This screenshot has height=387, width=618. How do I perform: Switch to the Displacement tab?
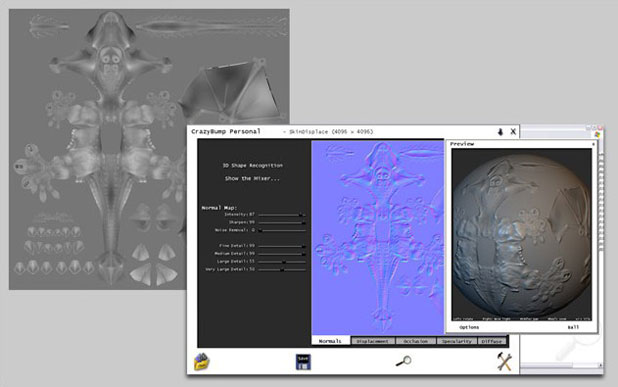(x=372, y=341)
